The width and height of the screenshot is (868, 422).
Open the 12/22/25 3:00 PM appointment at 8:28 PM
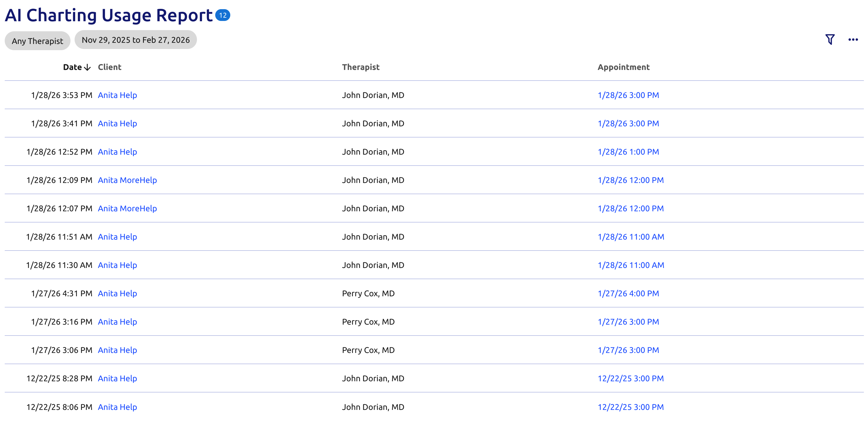[630, 379]
